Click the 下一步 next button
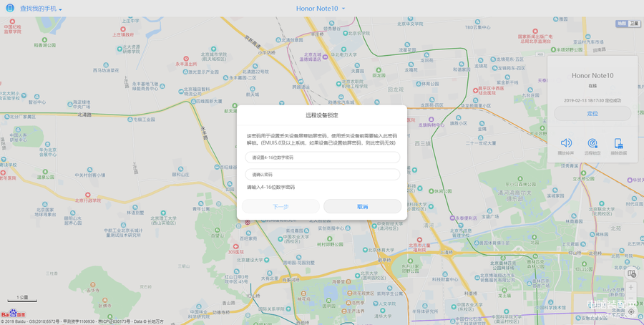The height and width of the screenshot is (325, 644). (x=280, y=206)
